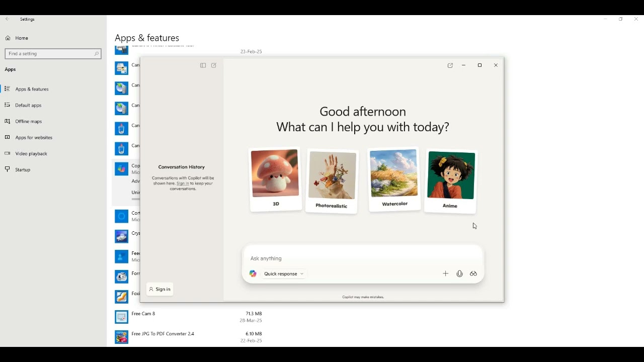Image resolution: width=644 pixels, height=362 pixels.
Task: Select Free Cam 8 app entry text
Action: click(x=143, y=314)
